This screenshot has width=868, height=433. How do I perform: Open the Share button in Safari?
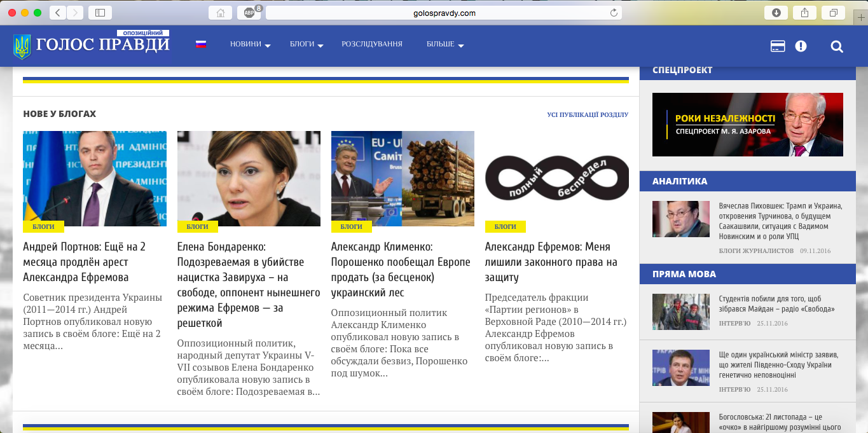(805, 13)
